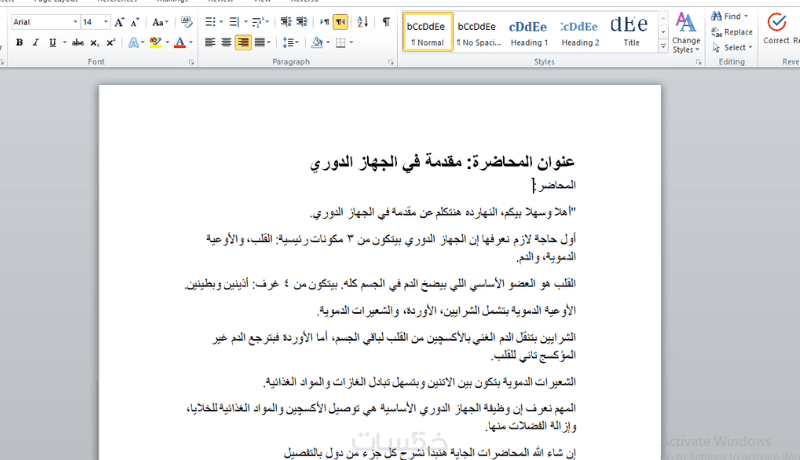Expand the borders dropdown arrow
The width and height of the screenshot is (800, 460).
point(352,43)
